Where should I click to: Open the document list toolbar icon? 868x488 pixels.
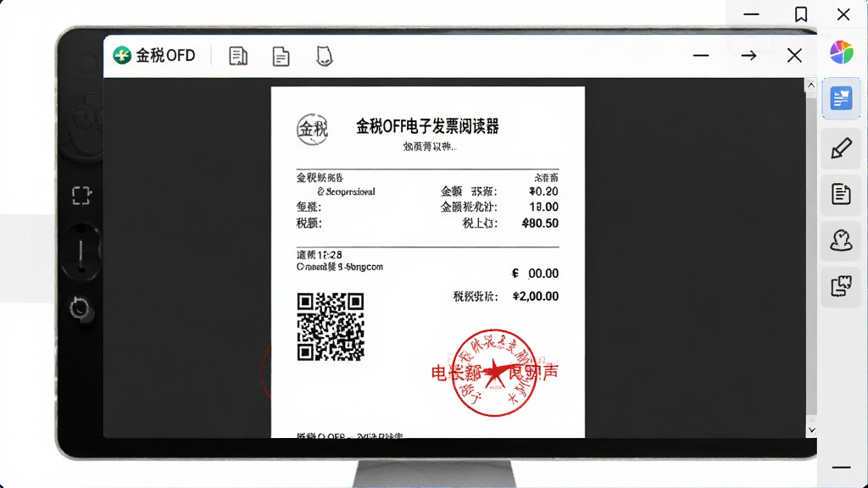[x=238, y=56]
